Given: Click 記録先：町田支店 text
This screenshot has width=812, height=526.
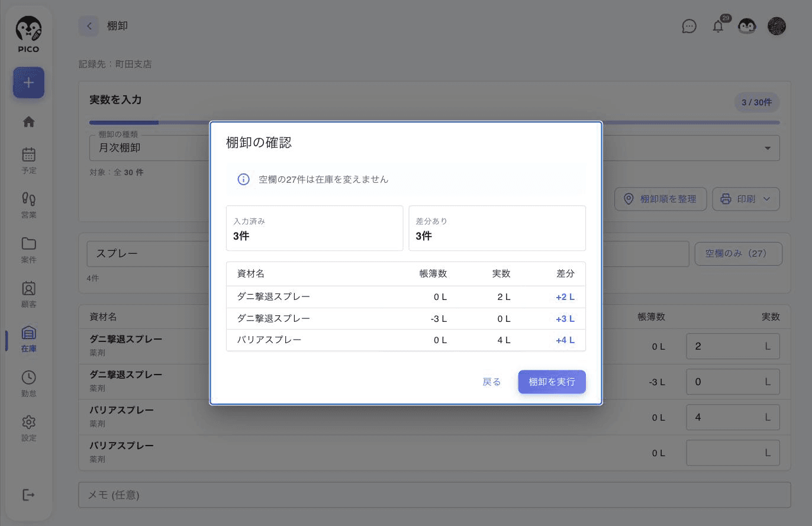Looking at the screenshot, I should pyautogui.click(x=115, y=64).
